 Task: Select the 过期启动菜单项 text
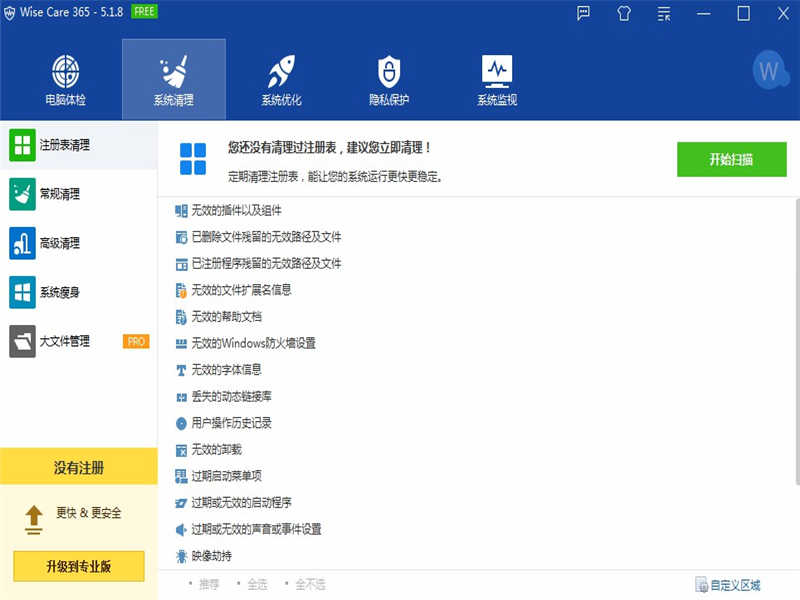(x=227, y=476)
